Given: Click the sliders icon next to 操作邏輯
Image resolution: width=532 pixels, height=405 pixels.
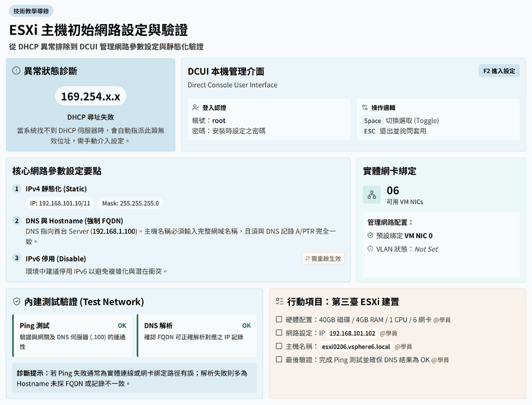Looking at the screenshot, I should click(x=364, y=107).
